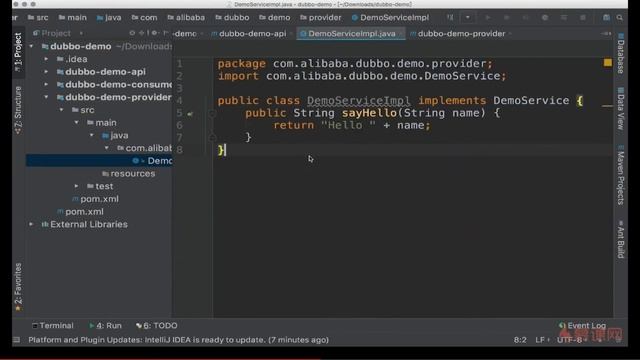Image resolution: width=640 pixels, height=360 pixels.
Task: Expand the test folder
Action: point(76,186)
